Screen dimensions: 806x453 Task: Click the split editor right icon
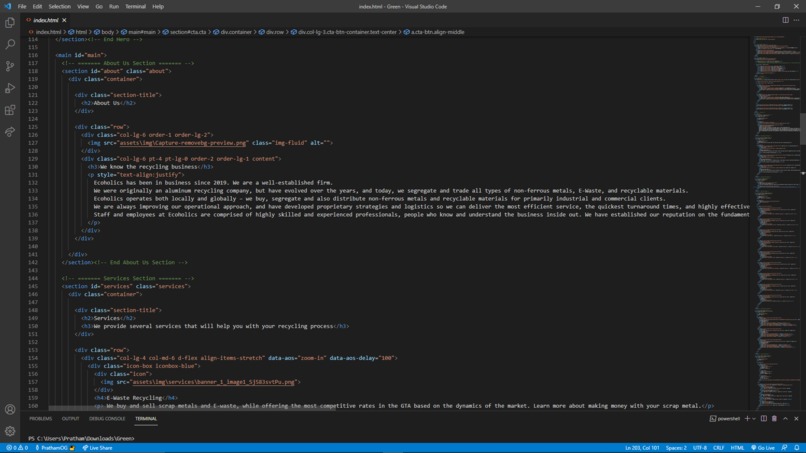[785, 20]
